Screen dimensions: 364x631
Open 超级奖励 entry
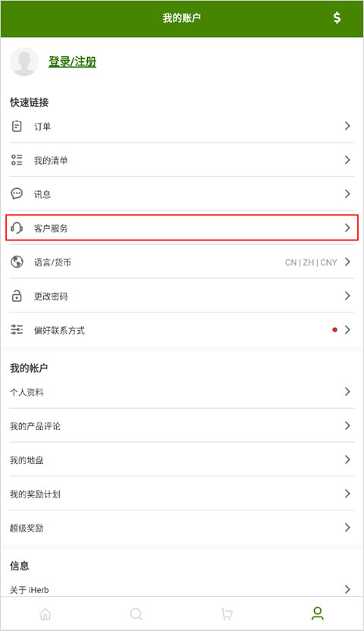[x=182, y=528]
